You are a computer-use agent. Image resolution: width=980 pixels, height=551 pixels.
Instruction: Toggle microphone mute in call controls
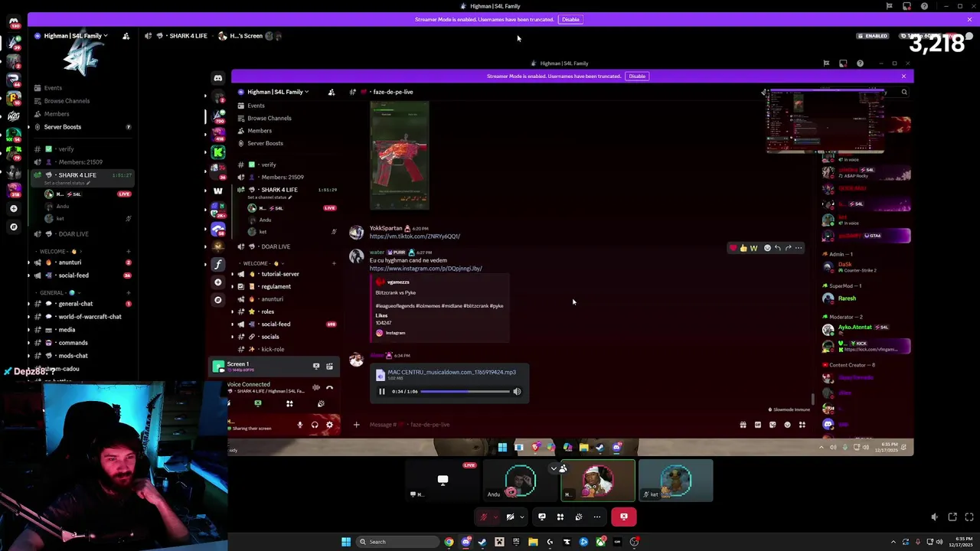point(483,517)
